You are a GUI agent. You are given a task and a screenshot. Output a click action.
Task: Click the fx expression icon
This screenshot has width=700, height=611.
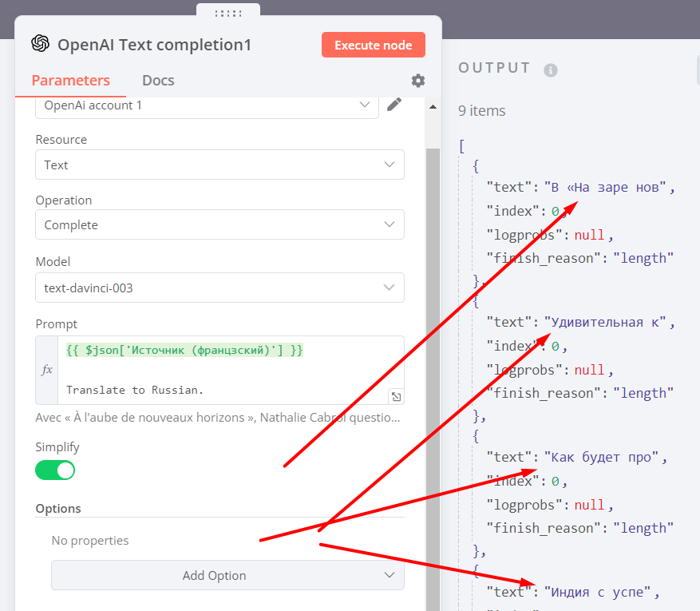click(x=46, y=370)
